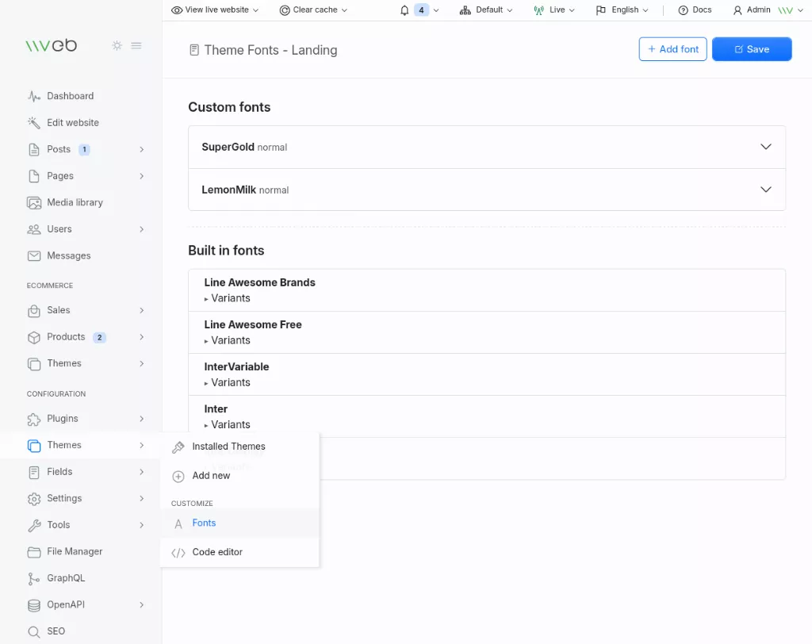Open File Manager folder icon

pyautogui.click(x=34, y=551)
